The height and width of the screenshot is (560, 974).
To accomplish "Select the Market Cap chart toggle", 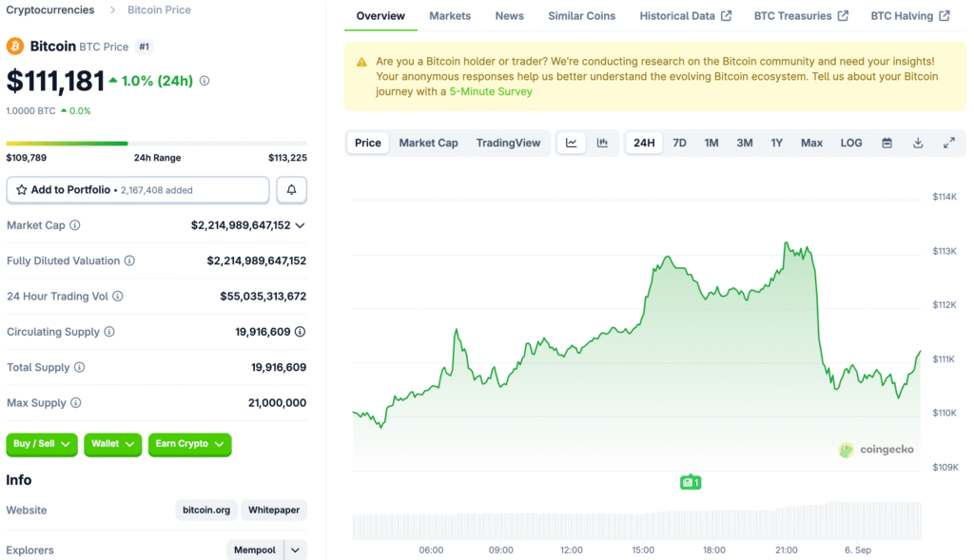I will (429, 143).
